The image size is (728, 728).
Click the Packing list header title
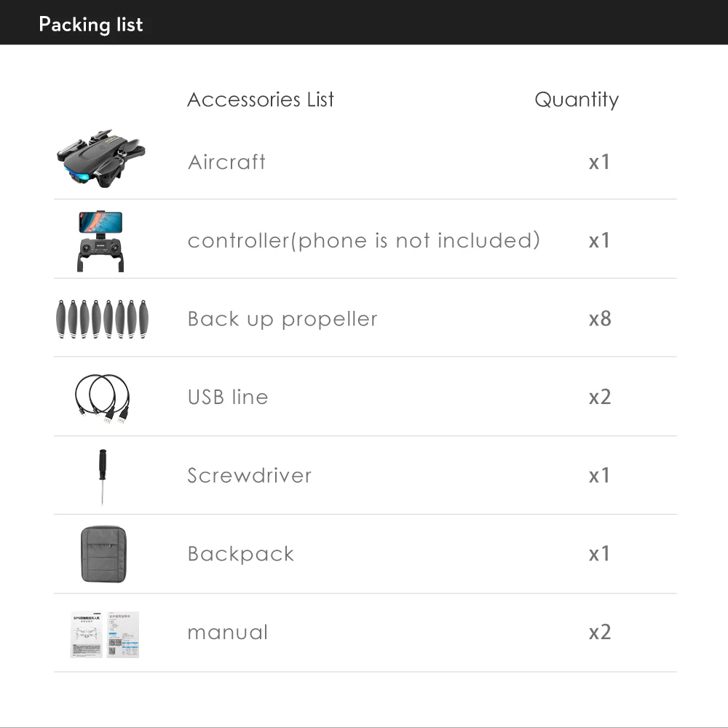click(x=91, y=24)
